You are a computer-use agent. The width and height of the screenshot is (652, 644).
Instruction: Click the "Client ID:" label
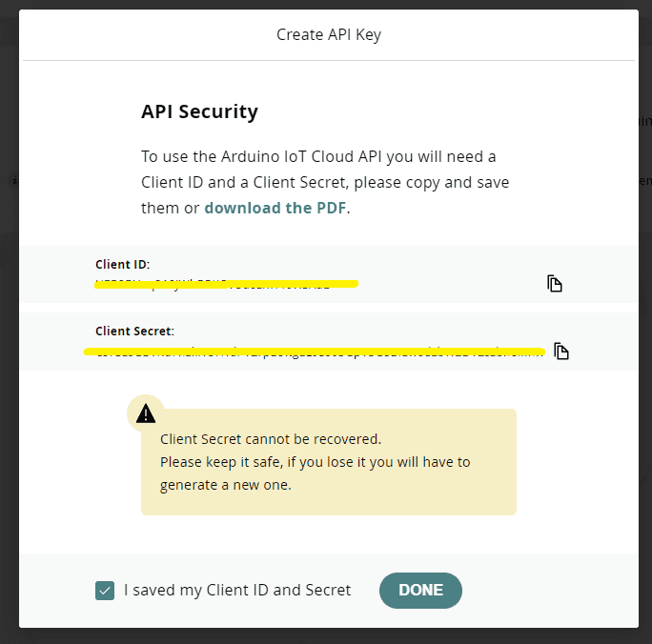tap(123, 264)
